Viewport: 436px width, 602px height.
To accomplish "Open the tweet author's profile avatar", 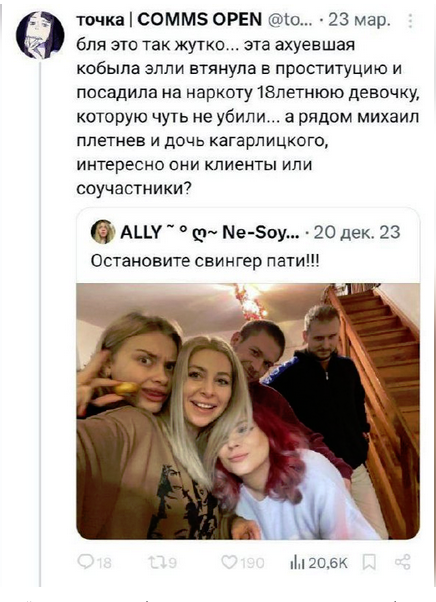I will point(40,35).
